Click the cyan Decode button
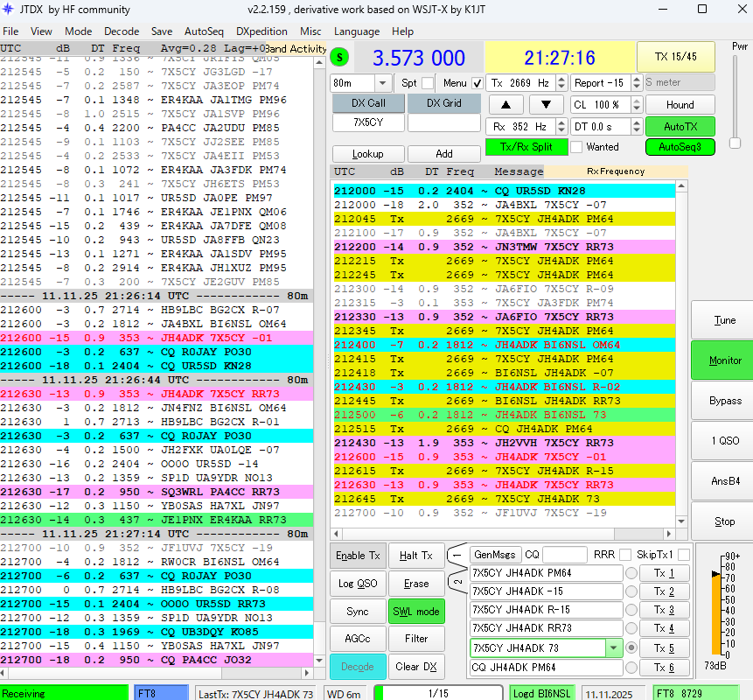 pyautogui.click(x=357, y=666)
